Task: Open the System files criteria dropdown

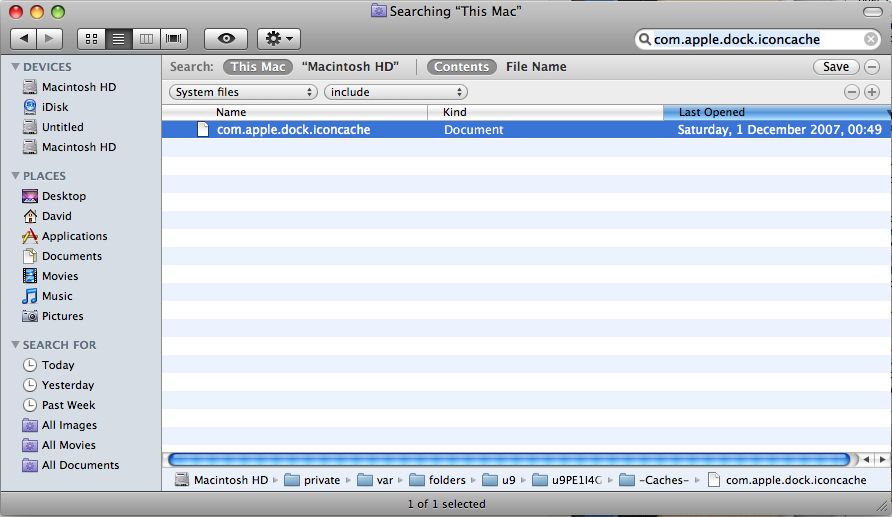Action: 243,92
